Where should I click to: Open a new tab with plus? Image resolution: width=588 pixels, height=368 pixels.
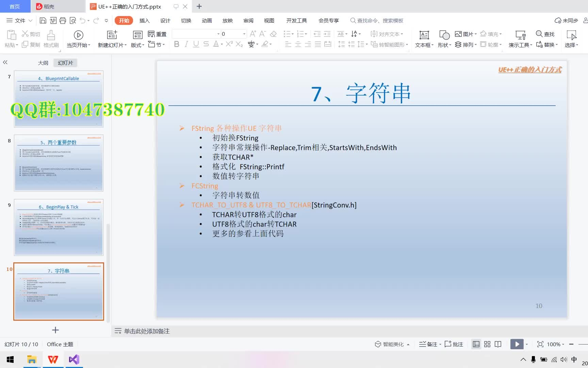pos(199,6)
